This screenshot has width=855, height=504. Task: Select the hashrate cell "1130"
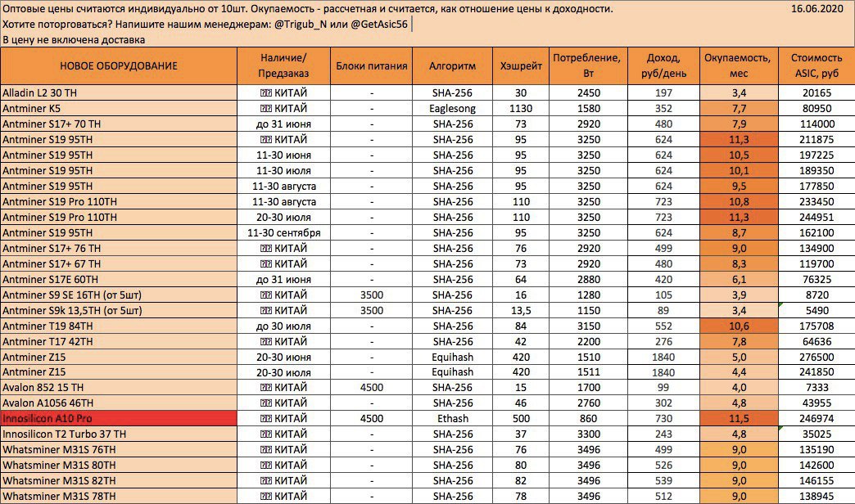[521, 109]
